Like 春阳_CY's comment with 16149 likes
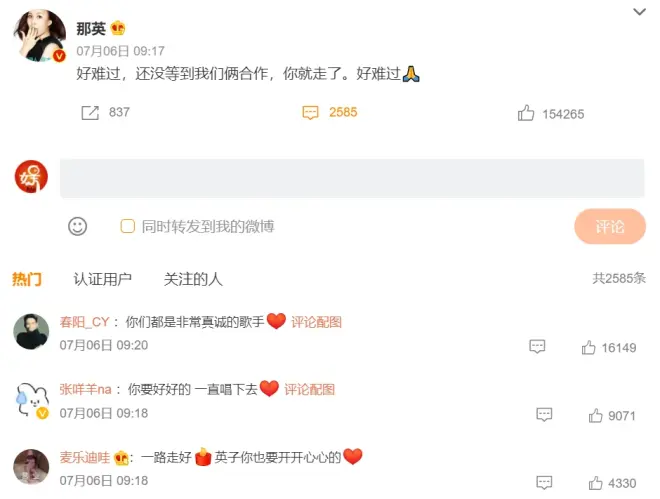 tap(588, 348)
